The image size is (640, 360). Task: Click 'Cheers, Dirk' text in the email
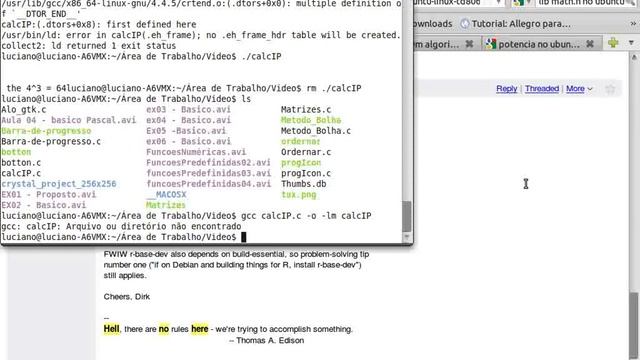coord(127,297)
